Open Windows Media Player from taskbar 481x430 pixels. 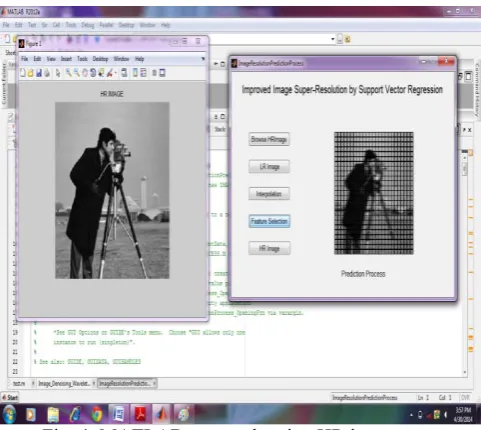(31, 415)
